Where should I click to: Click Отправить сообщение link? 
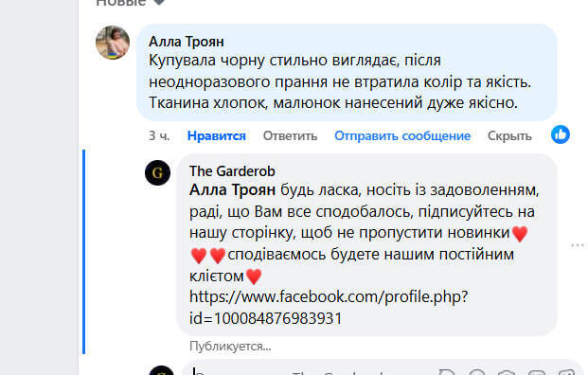[402, 135]
